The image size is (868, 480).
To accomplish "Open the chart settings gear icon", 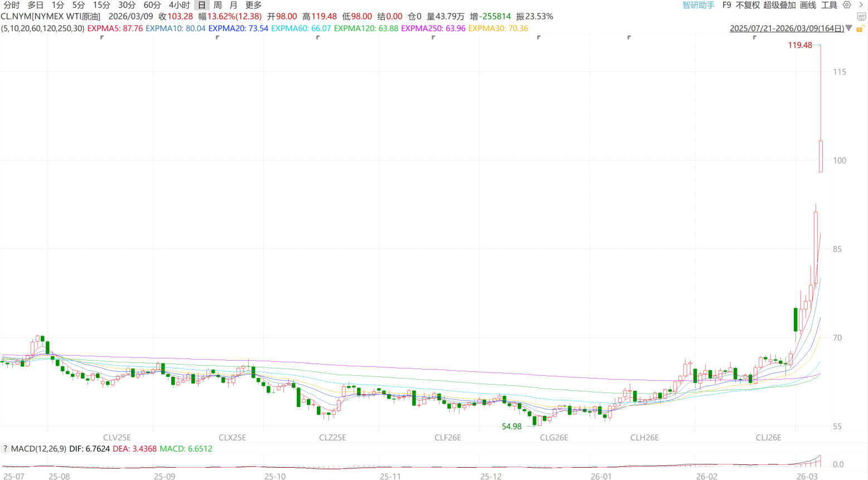I will [x=847, y=5].
